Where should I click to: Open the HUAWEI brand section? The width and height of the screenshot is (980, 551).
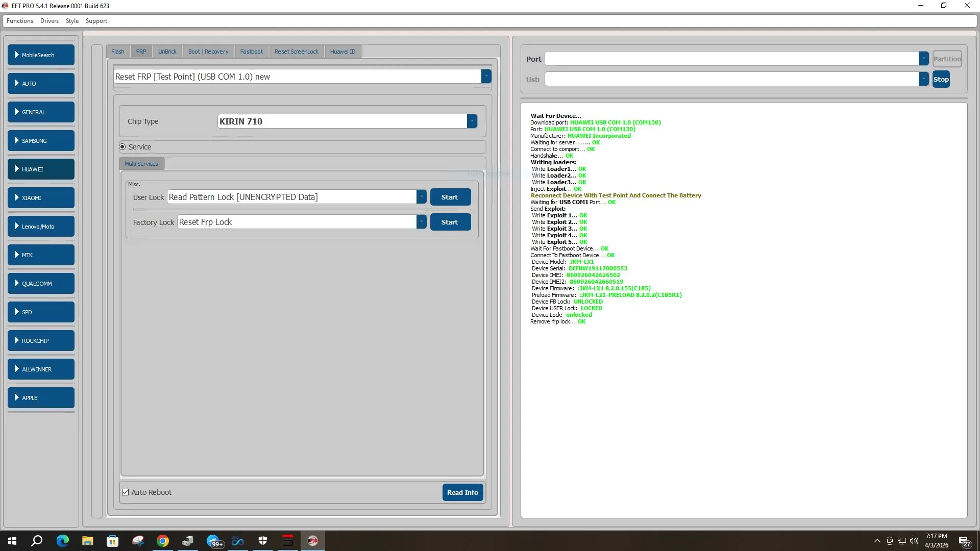point(41,169)
